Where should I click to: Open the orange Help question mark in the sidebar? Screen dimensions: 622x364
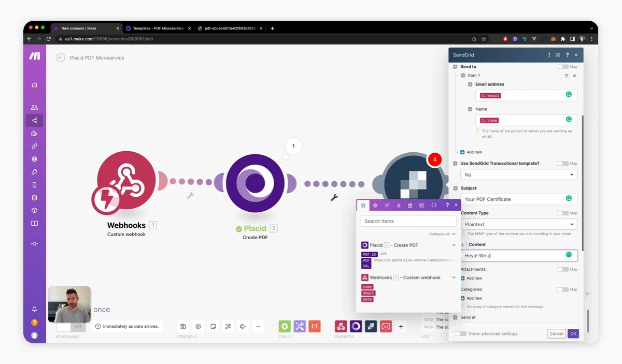point(34,322)
